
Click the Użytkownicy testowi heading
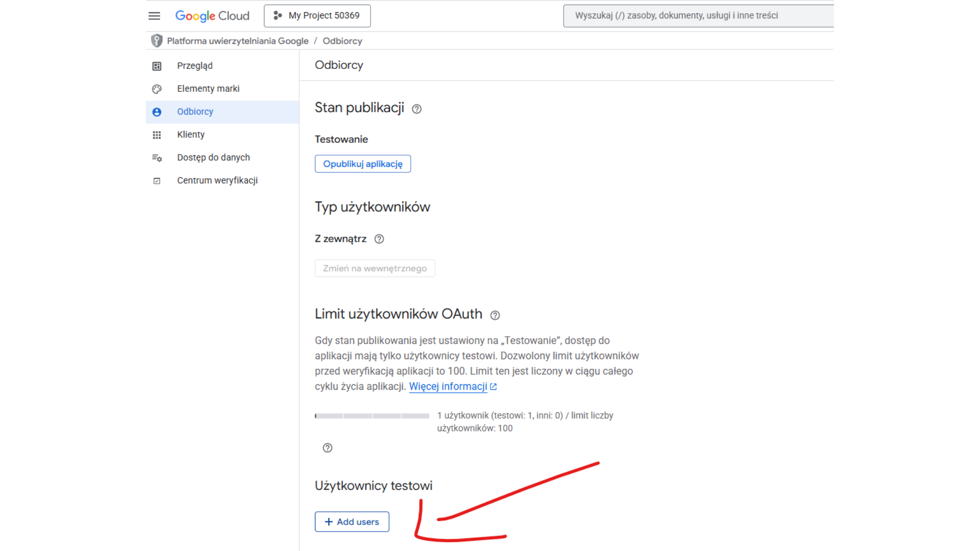click(x=374, y=486)
